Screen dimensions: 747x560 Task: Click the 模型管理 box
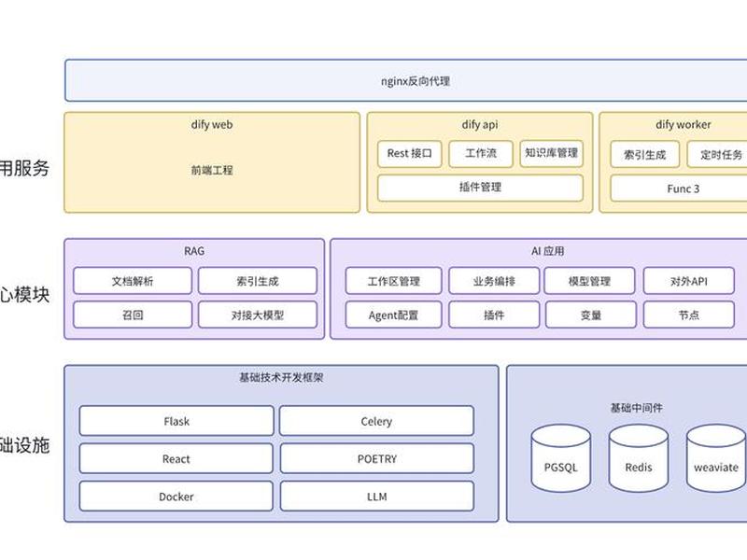pos(590,281)
